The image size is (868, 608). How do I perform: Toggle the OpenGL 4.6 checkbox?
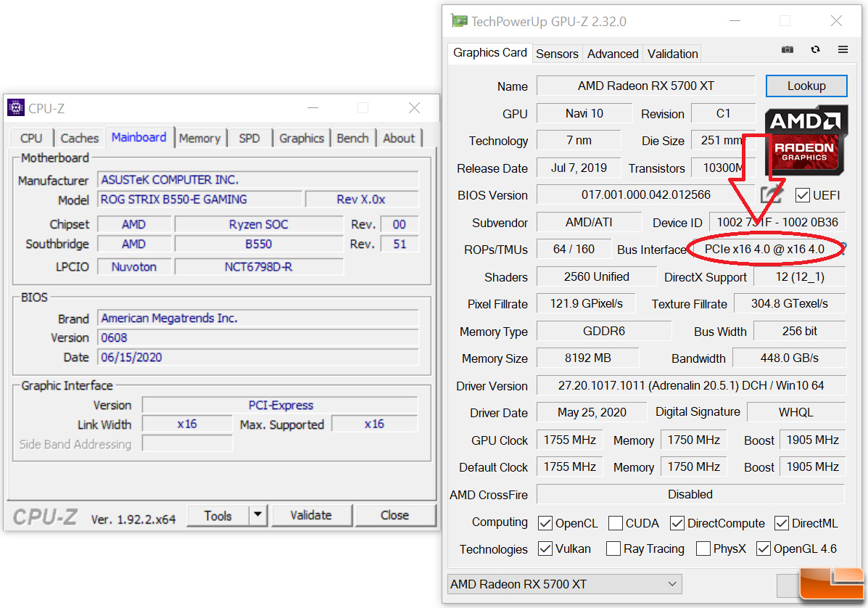coord(764,549)
